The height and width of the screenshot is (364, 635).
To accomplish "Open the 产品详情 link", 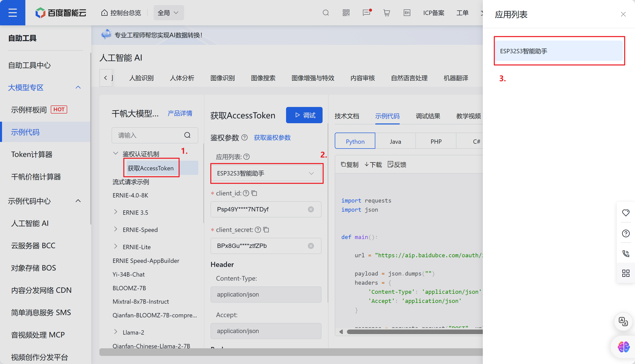I will (180, 113).
